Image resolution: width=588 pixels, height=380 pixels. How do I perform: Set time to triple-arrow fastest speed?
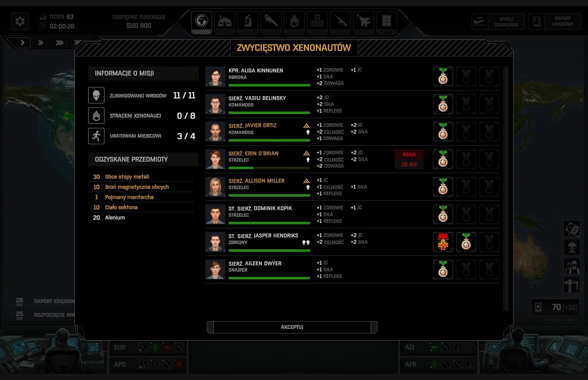click(x=60, y=43)
